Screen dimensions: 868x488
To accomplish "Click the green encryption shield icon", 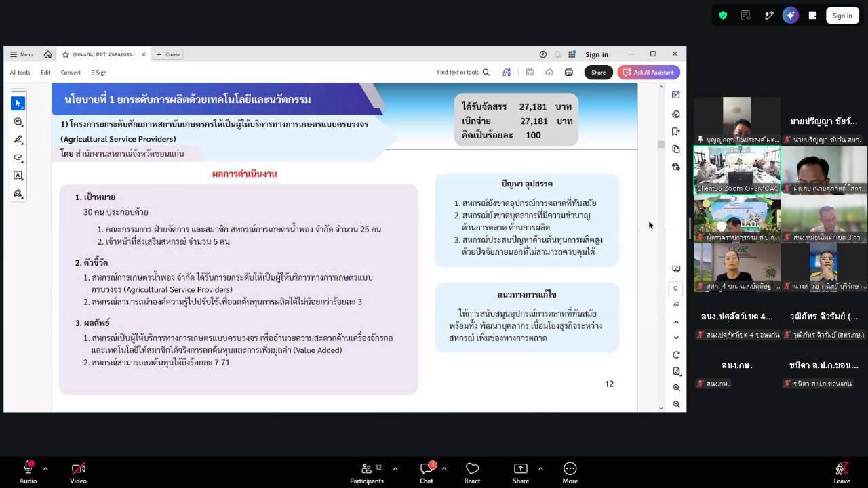I will click(723, 16).
